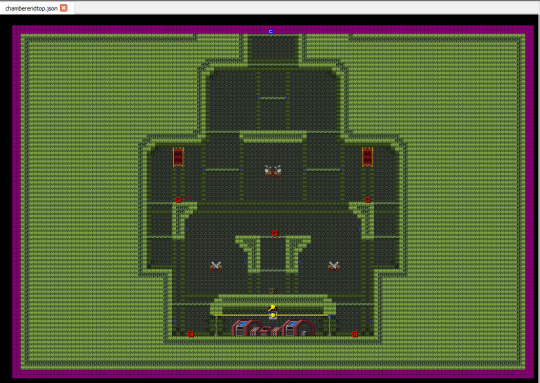The image size is (540, 383).
Task: Click red square marker below left banner
Action: click(178, 199)
